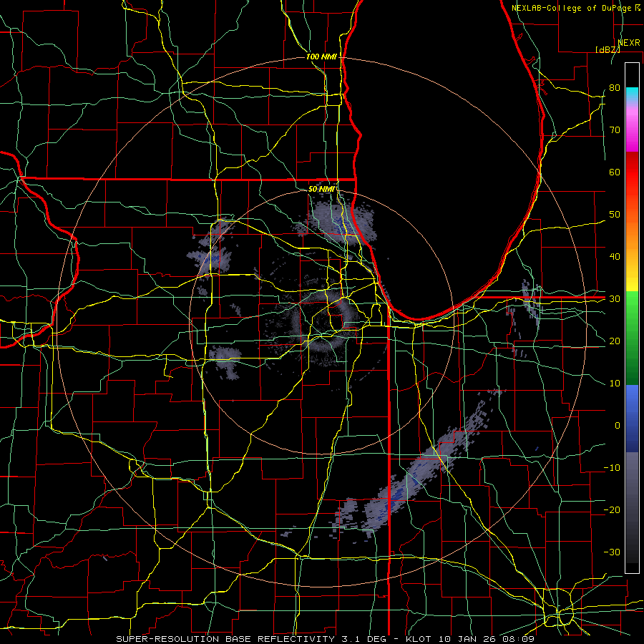The height and width of the screenshot is (644, 644).
Task: Click the blue segment of the reflectivity color bar
Action: (x=632, y=418)
